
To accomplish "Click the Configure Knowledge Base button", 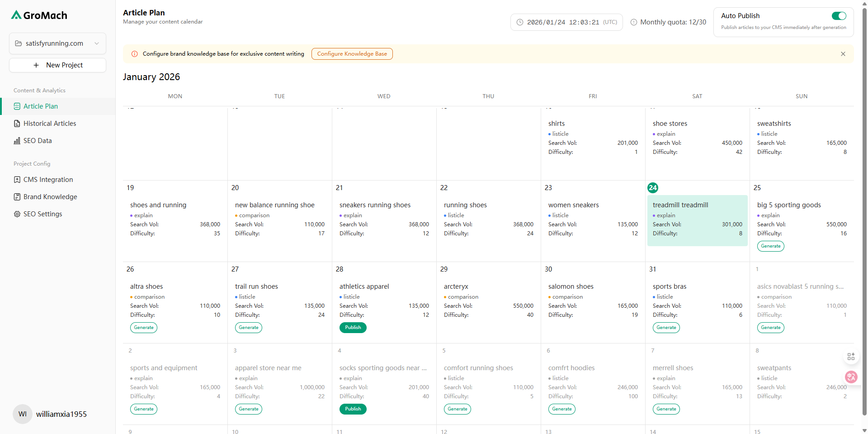I will [352, 53].
